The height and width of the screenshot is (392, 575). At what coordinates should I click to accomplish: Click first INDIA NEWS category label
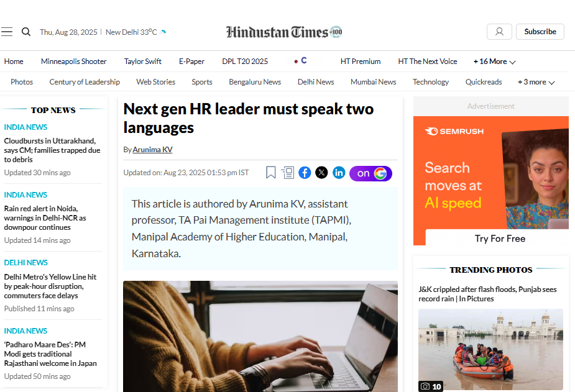25,127
